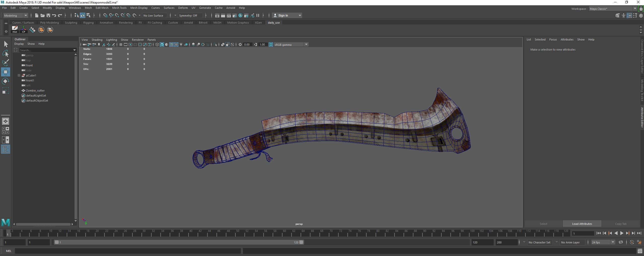Click the Open Scene folder icon
Screen dimensions: 644x256
coord(43,15)
